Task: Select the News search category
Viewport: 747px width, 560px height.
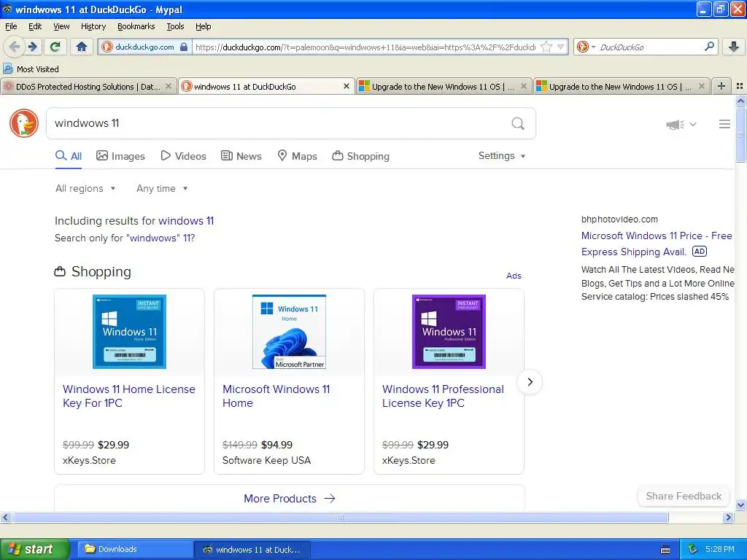Action: 241,156
